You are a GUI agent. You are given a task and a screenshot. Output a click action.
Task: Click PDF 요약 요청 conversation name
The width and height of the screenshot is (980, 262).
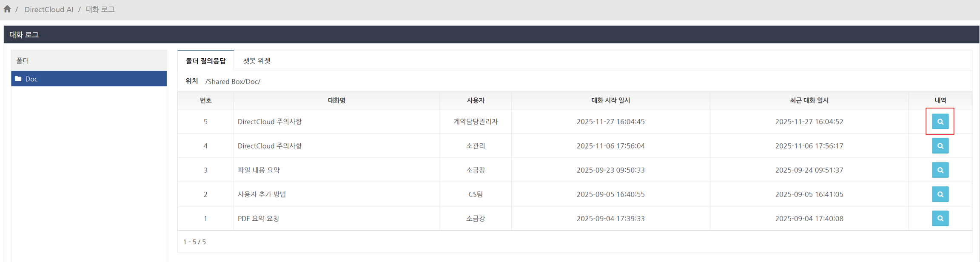pyautogui.click(x=258, y=219)
